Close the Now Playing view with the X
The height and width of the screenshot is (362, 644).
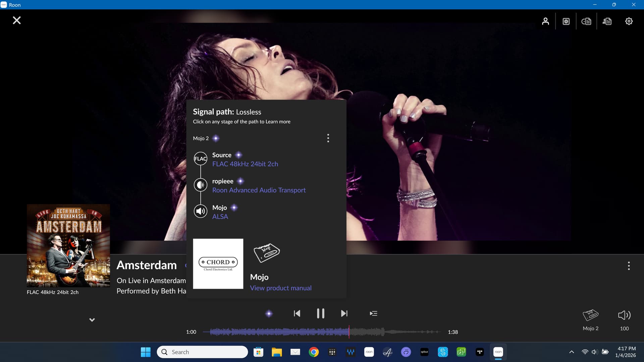tap(16, 20)
